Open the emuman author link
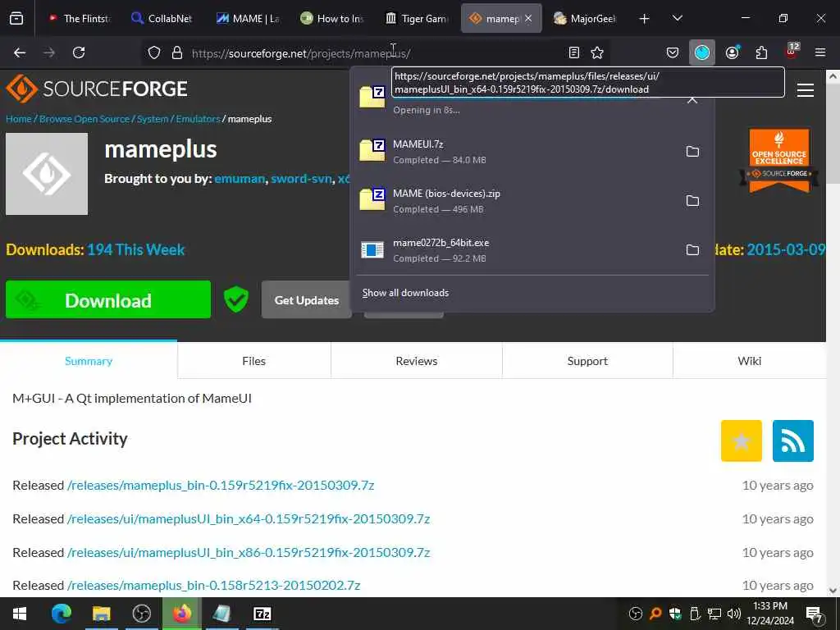Viewport: 840px width, 630px height. coord(240,179)
